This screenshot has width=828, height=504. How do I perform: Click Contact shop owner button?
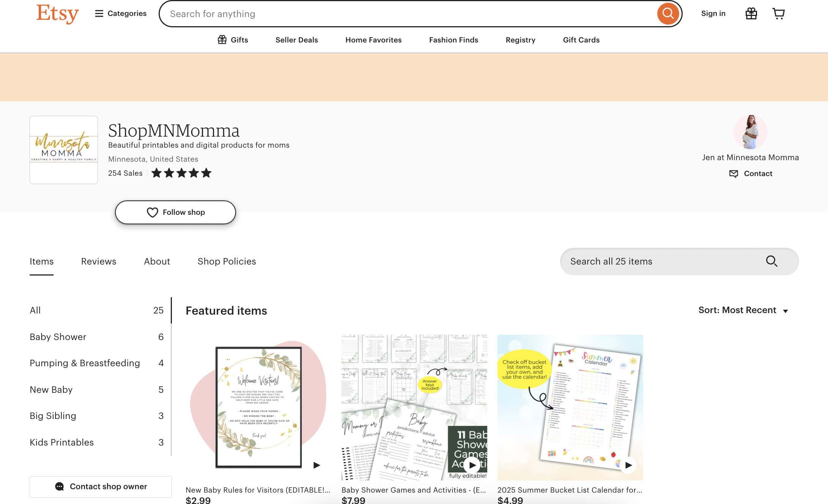tap(101, 487)
